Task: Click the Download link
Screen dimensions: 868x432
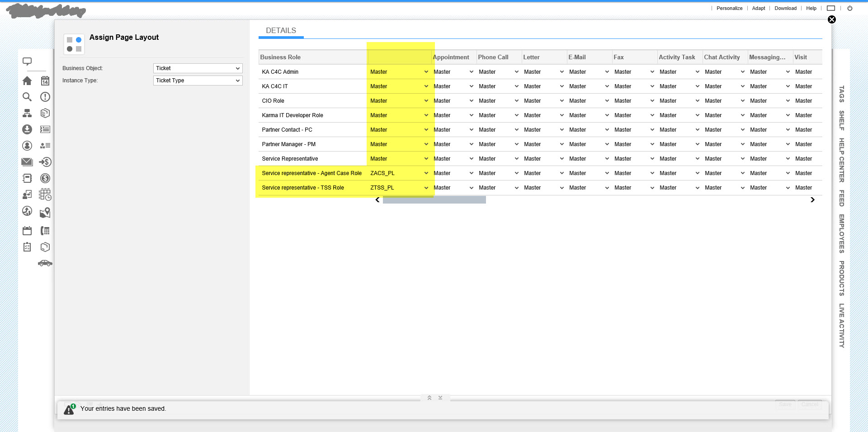Action: click(x=785, y=8)
